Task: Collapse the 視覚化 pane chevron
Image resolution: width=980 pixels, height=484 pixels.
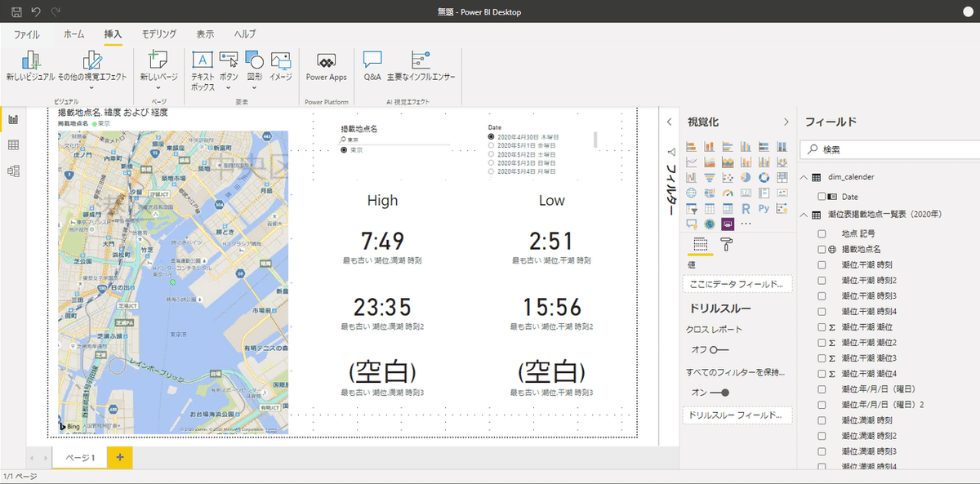Action: click(786, 122)
